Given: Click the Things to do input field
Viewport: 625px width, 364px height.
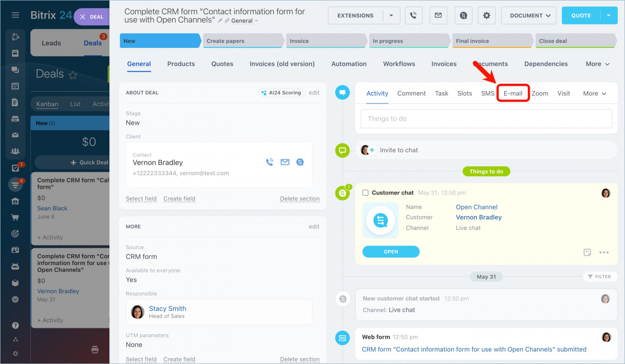Looking at the screenshot, I should pyautogui.click(x=486, y=119).
